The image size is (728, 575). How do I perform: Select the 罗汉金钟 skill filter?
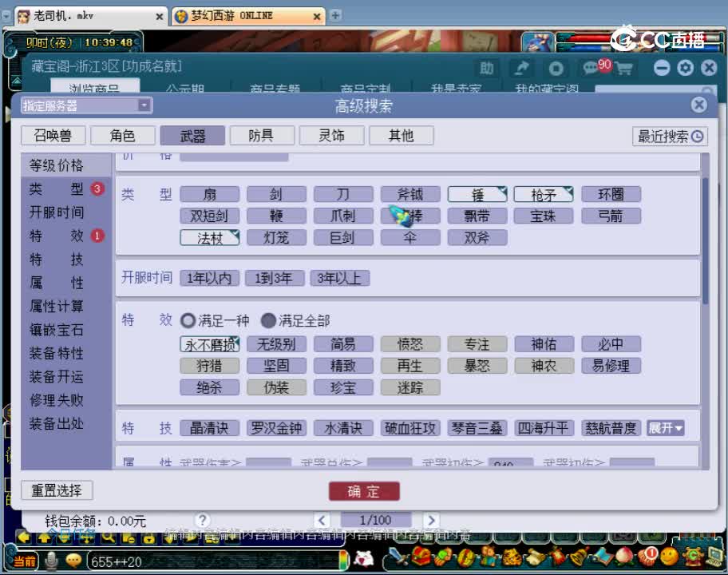pyautogui.click(x=277, y=428)
